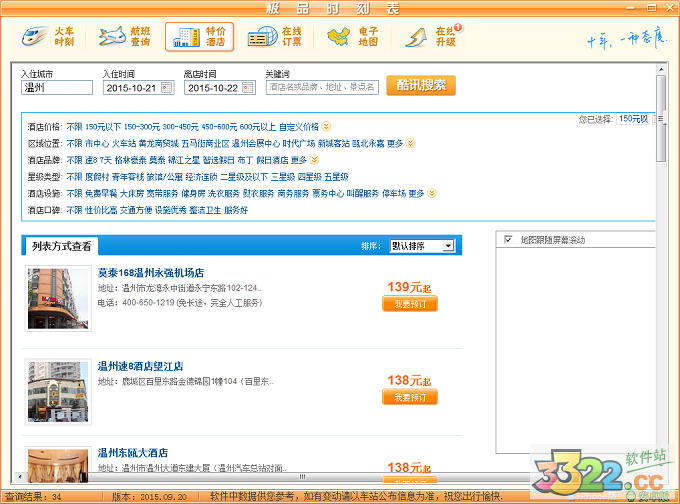Expand more 酒店品牌 brand options
The image size is (680, 504).
point(314,160)
